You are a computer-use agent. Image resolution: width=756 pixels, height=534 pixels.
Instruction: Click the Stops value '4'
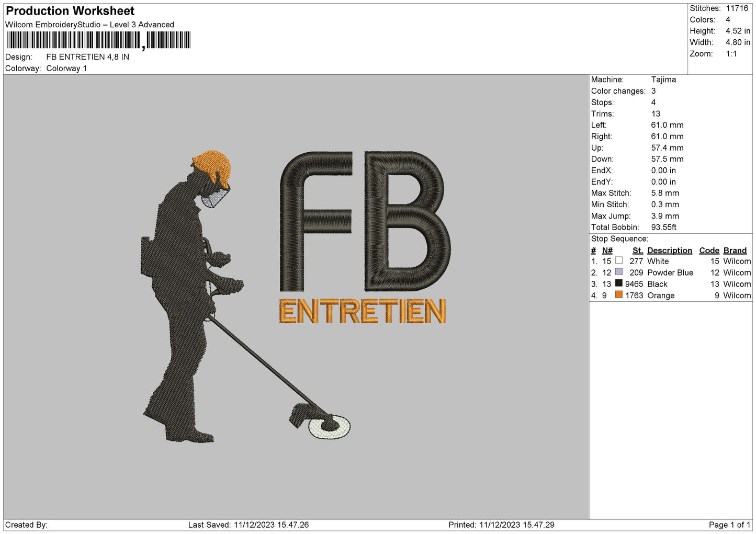click(x=653, y=103)
